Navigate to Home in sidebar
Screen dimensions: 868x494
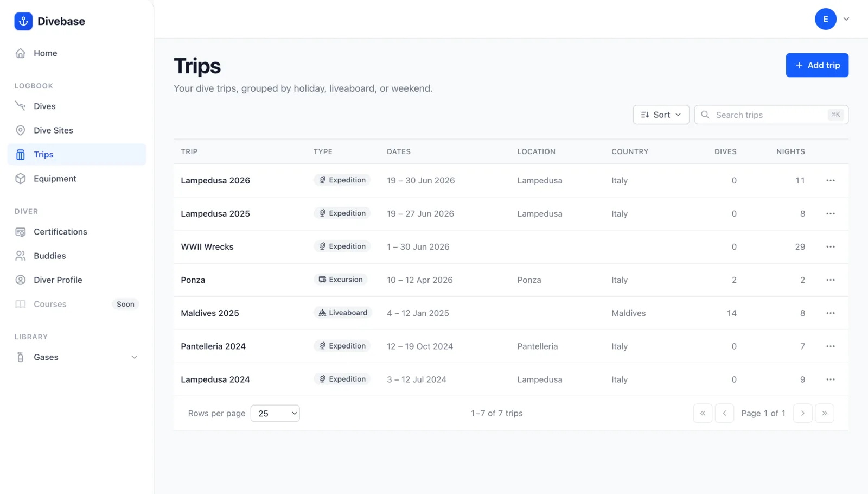coord(76,53)
